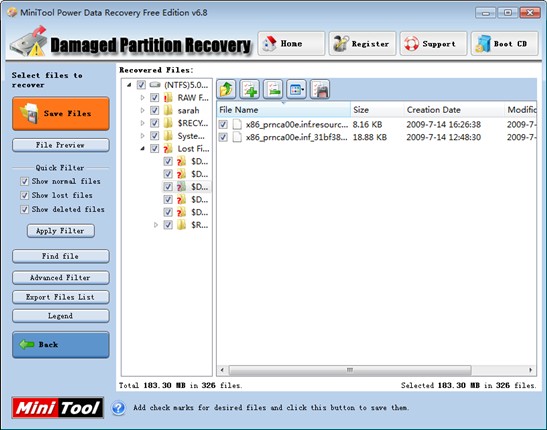
Task: Select file name x86_prnca00e.inf.resourc...
Action: tap(297, 125)
